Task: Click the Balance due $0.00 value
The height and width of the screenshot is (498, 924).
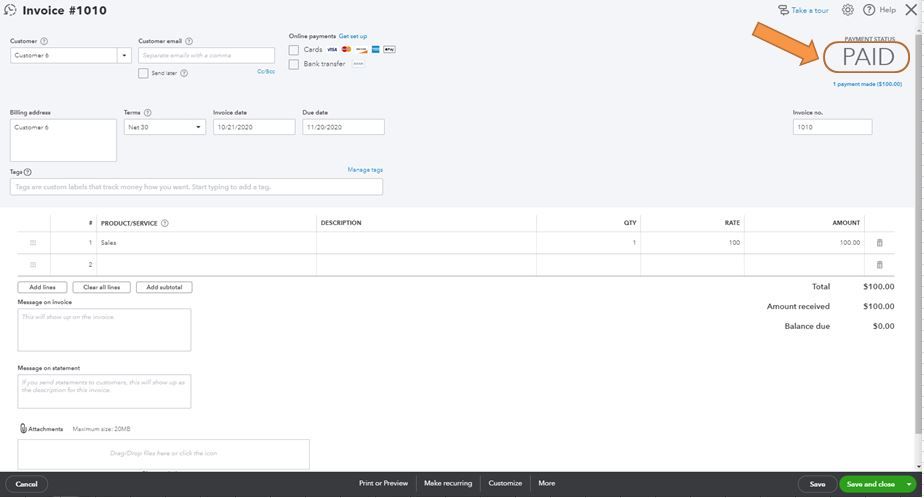Action: point(883,326)
